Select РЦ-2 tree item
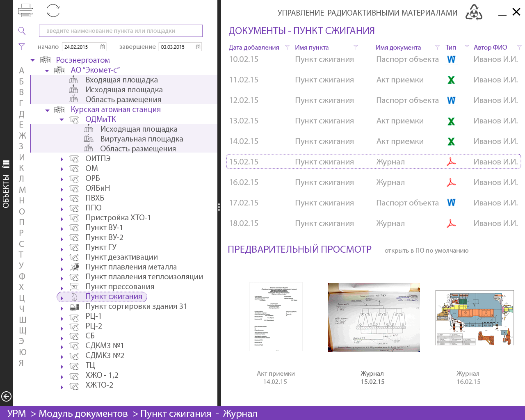The image size is (525, 420). tap(94, 326)
